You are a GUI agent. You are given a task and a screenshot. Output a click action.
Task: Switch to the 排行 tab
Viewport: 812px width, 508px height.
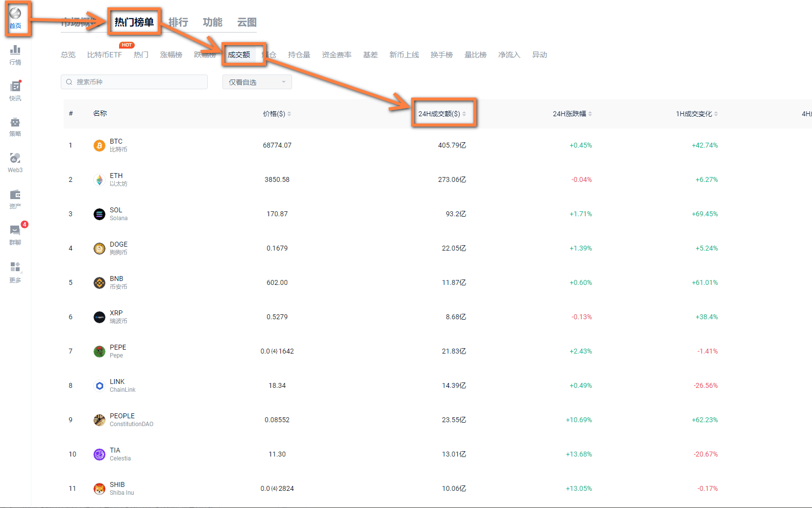point(178,22)
